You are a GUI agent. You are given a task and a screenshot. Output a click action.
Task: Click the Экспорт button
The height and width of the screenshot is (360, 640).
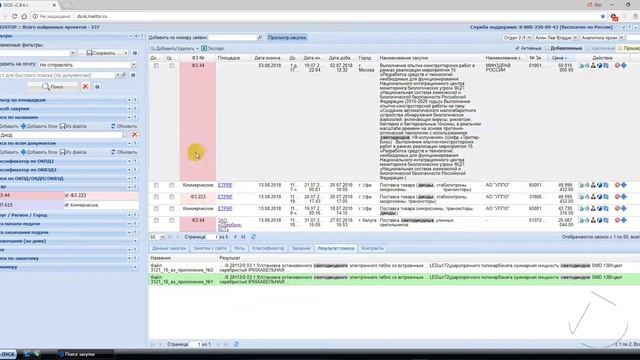point(213,48)
